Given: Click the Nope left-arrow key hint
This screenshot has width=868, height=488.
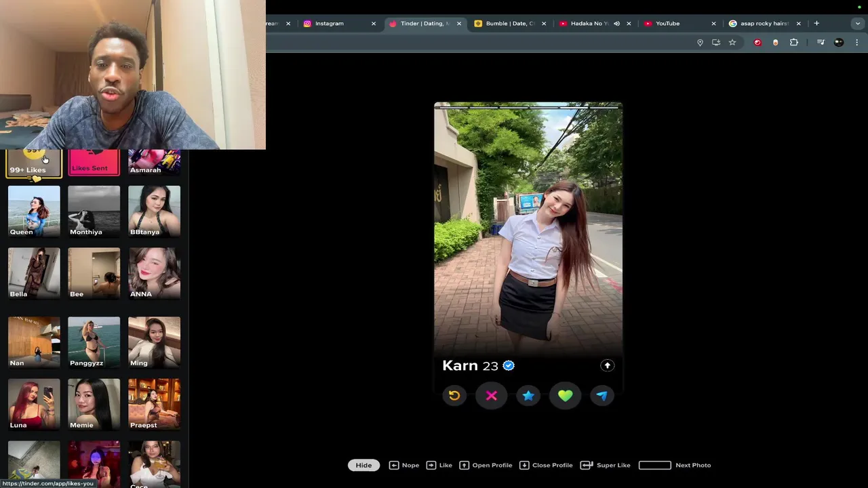Looking at the screenshot, I should click(x=394, y=465).
